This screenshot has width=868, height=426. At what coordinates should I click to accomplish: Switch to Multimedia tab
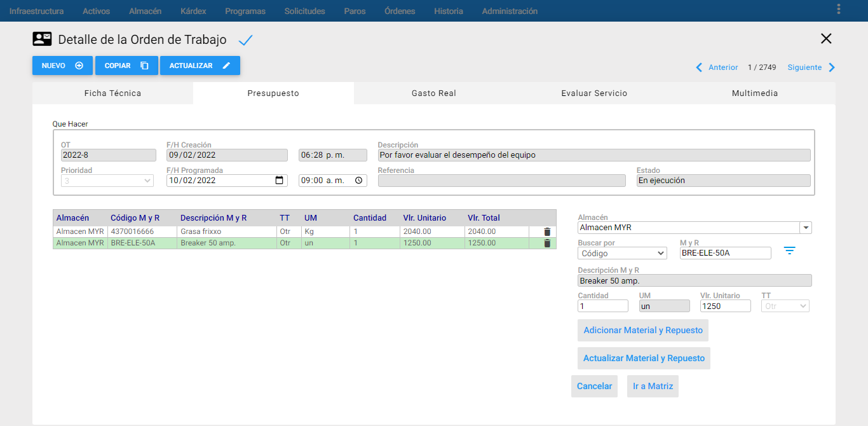755,93
